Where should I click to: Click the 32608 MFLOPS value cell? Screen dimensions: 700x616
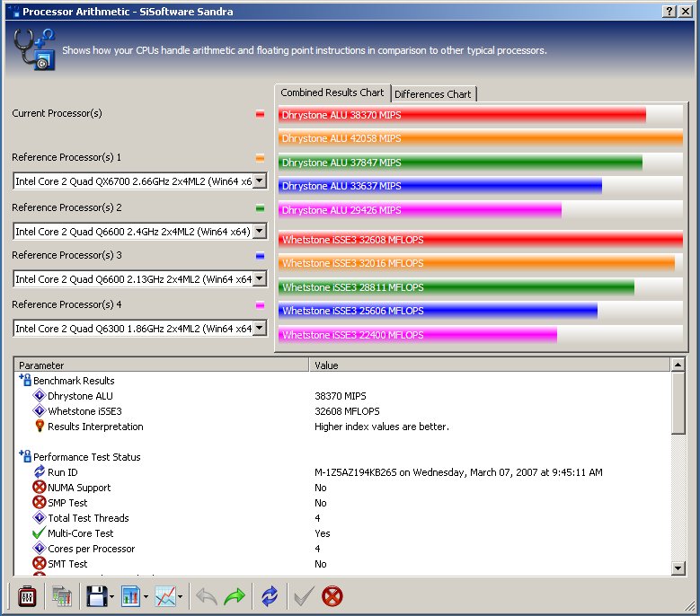[x=347, y=410]
